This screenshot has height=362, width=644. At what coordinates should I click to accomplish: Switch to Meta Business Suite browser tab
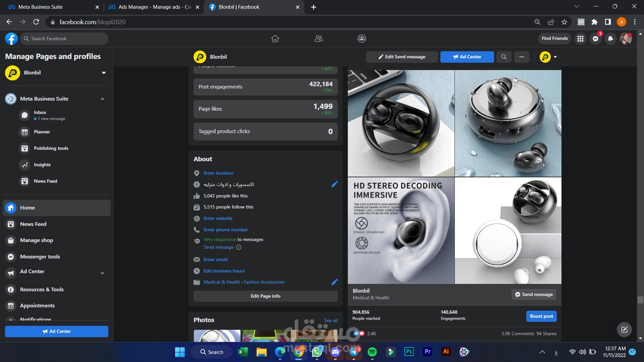pyautogui.click(x=53, y=7)
